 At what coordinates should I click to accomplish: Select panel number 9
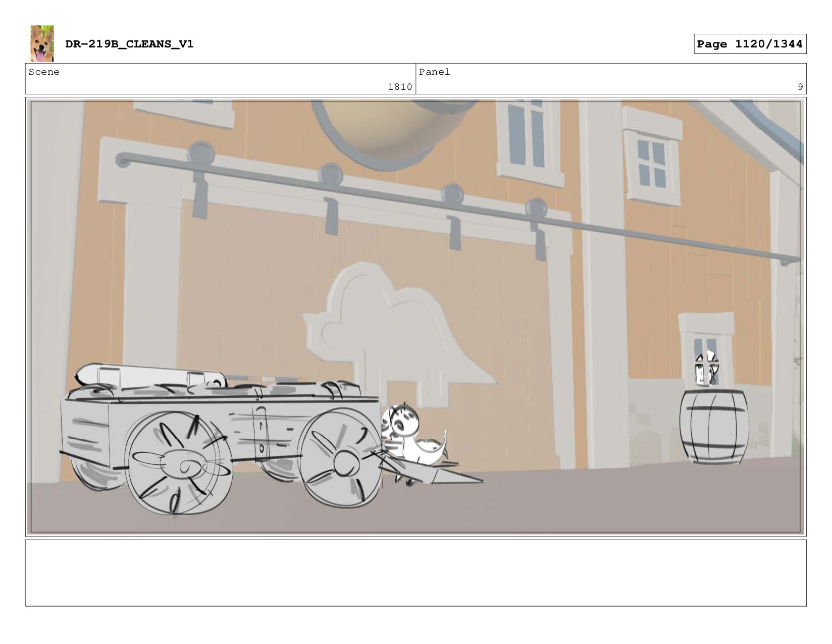point(800,87)
